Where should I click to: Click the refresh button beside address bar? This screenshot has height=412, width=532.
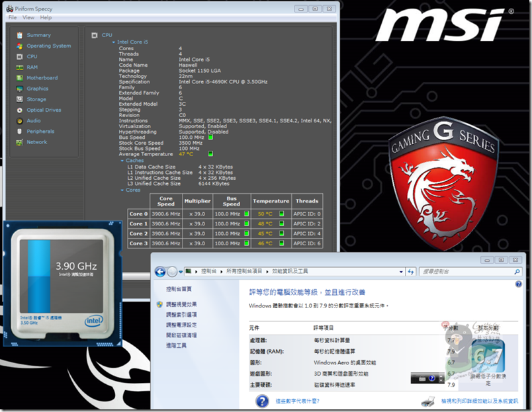click(411, 272)
